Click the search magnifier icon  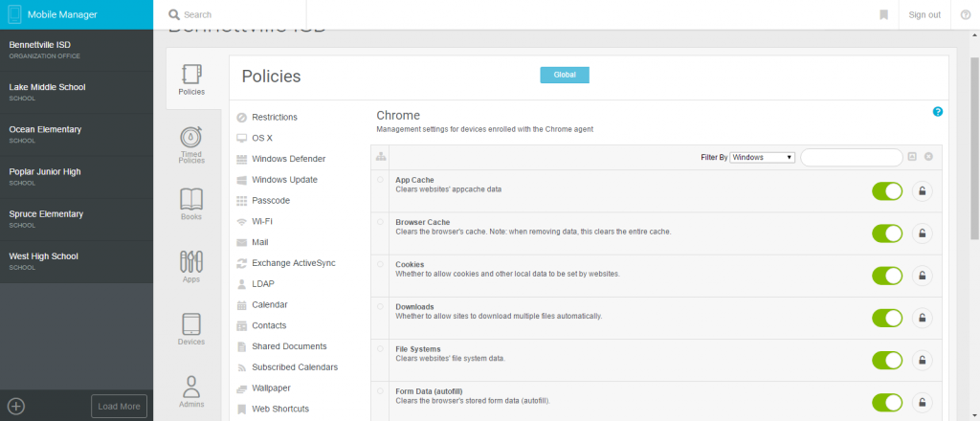pos(174,14)
